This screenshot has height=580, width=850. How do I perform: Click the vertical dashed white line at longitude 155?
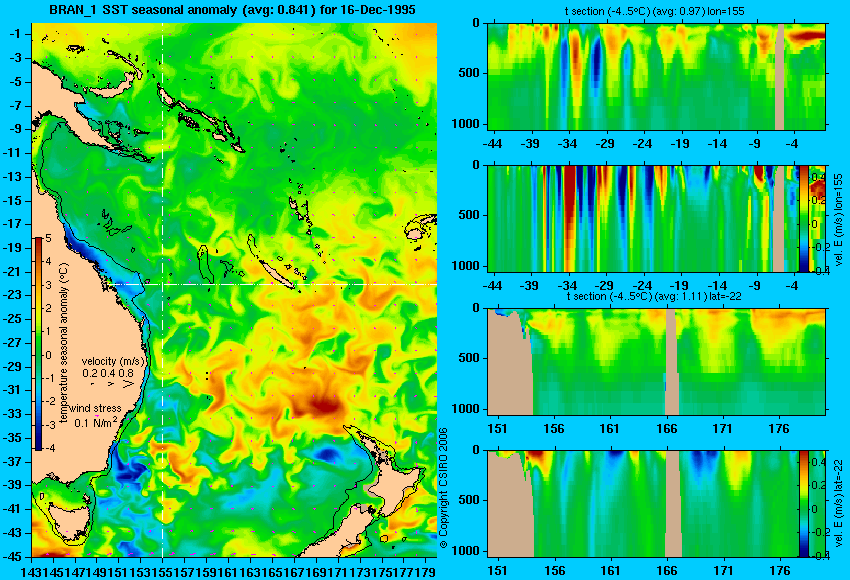163,290
